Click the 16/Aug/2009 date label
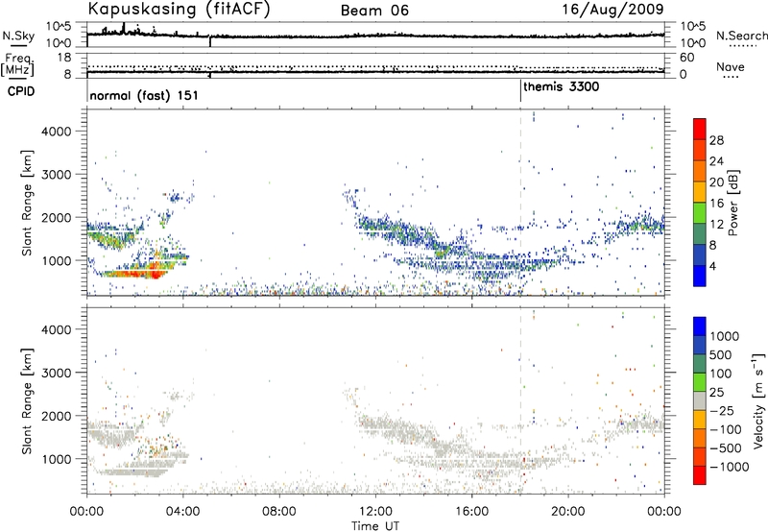The width and height of the screenshot is (768, 532). click(x=612, y=10)
